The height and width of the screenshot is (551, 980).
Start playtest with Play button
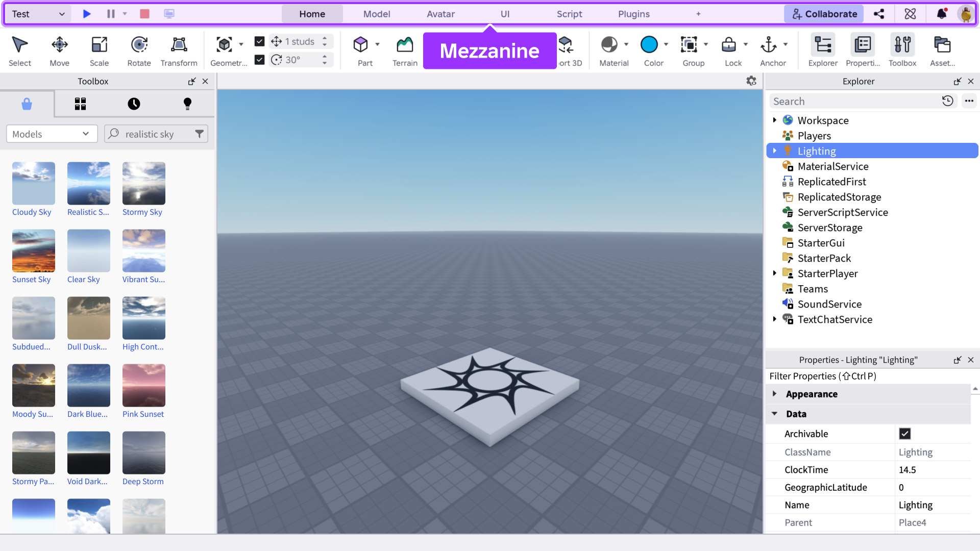click(87, 14)
